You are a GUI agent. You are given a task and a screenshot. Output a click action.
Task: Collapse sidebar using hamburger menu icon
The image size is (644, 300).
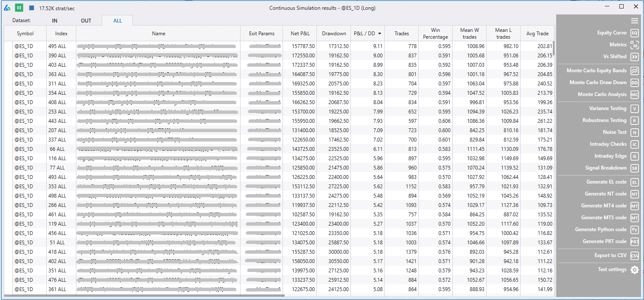click(634, 21)
